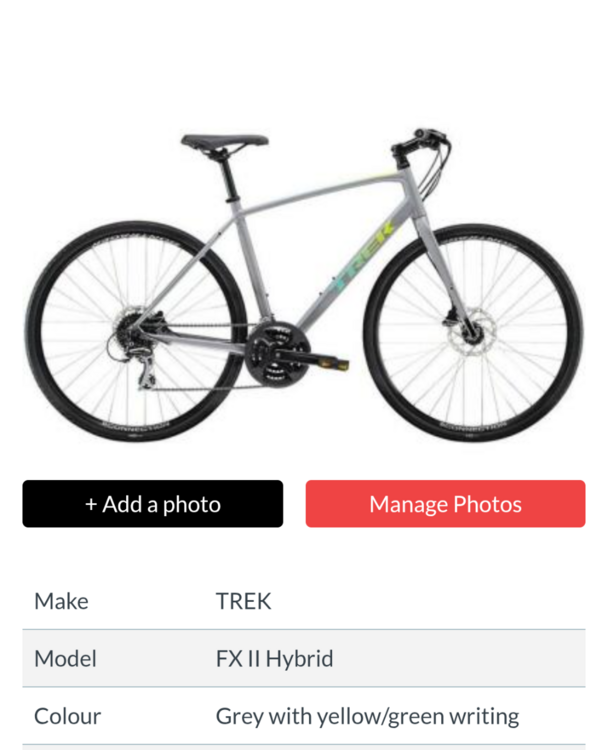Select the Make row label

click(x=61, y=601)
